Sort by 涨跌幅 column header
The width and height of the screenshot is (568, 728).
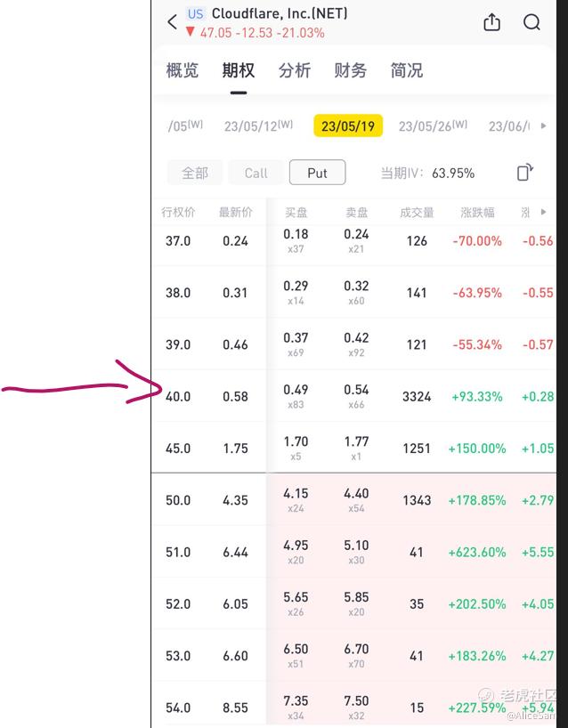click(x=477, y=212)
